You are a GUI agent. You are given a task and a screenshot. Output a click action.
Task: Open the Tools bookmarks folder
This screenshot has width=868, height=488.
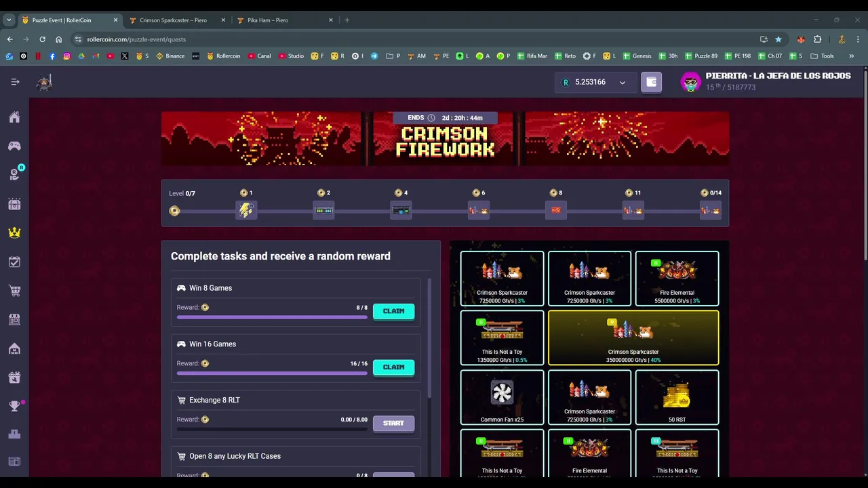click(822, 56)
